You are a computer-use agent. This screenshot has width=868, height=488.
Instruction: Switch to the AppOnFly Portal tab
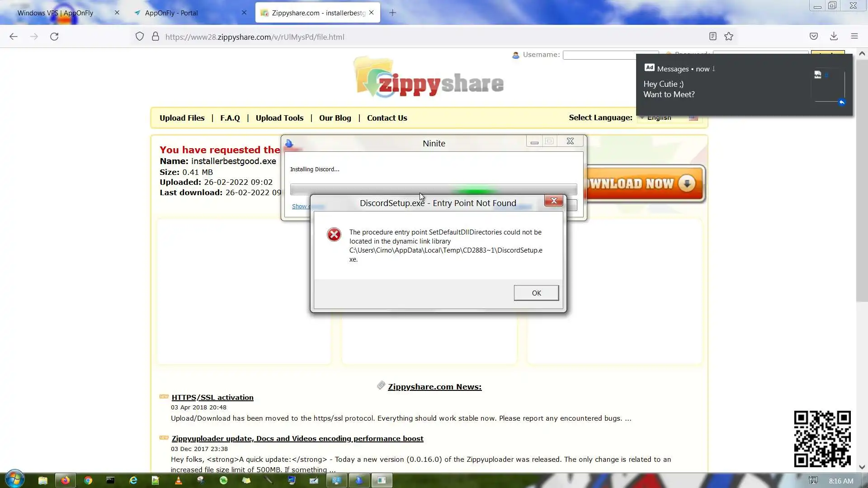coord(171,13)
